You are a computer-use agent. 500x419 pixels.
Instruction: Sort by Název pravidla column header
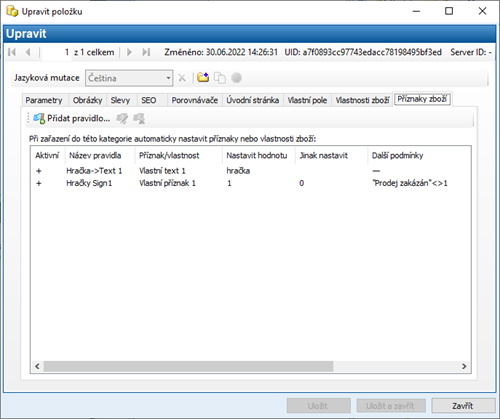pyautogui.click(x=95, y=155)
